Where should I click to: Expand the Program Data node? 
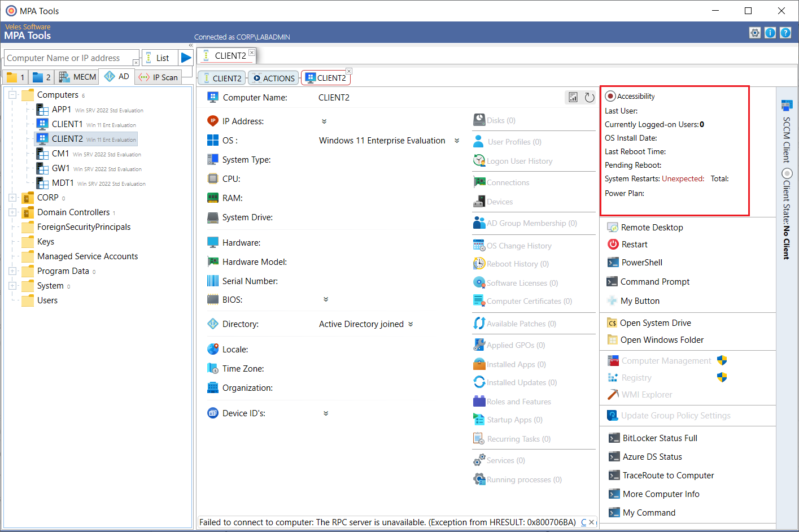coord(12,271)
